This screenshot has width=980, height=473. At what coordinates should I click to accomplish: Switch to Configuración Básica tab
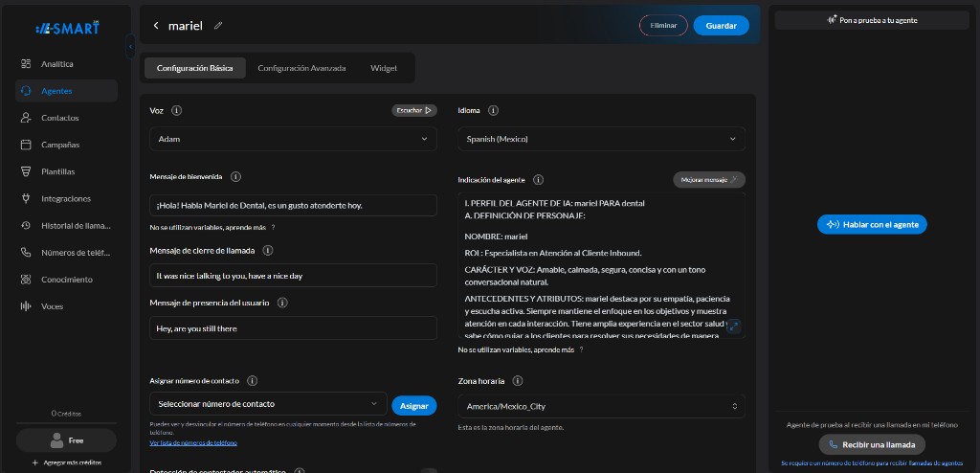tap(195, 68)
